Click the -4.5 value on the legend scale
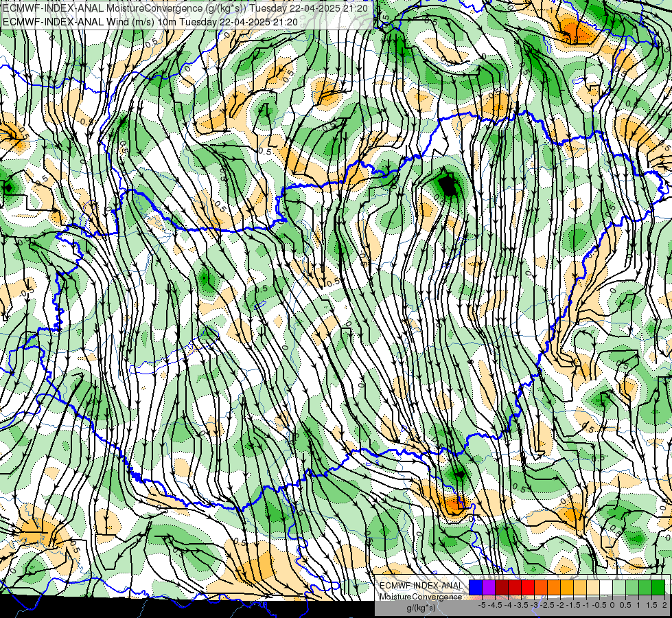The width and height of the screenshot is (672, 618). pyautogui.click(x=496, y=605)
